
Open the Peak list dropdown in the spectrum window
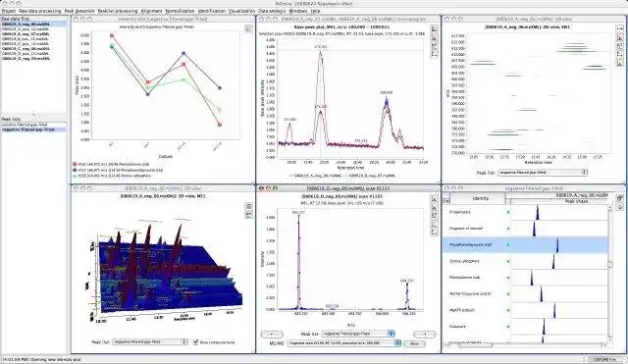click(x=358, y=334)
